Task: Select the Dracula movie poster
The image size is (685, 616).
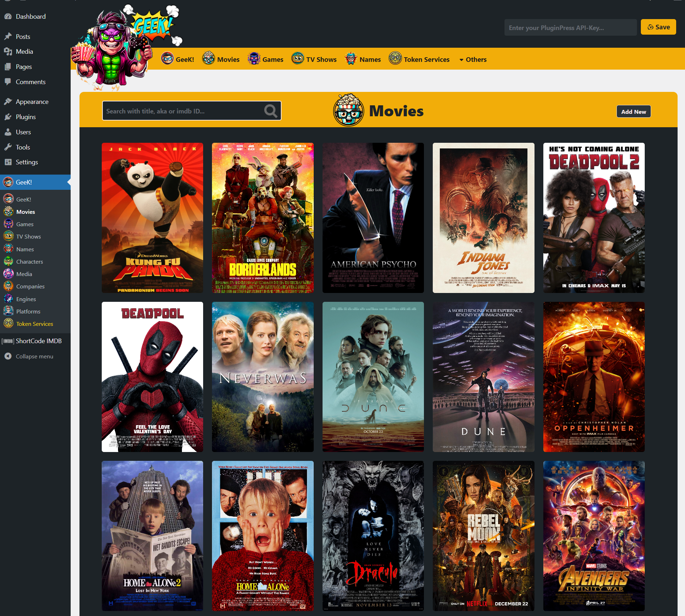Action: pyautogui.click(x=373, y=536)
